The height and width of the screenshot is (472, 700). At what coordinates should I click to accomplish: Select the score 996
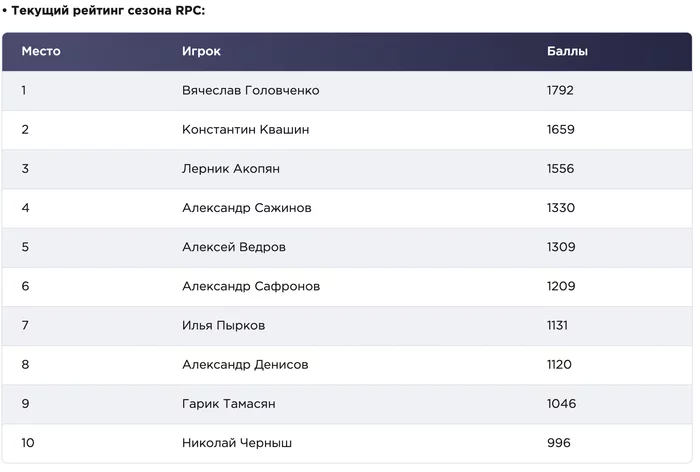(557, 443)
